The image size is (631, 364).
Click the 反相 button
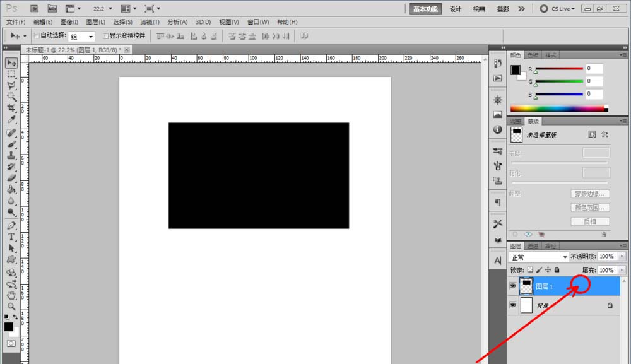tap(590, 221)
